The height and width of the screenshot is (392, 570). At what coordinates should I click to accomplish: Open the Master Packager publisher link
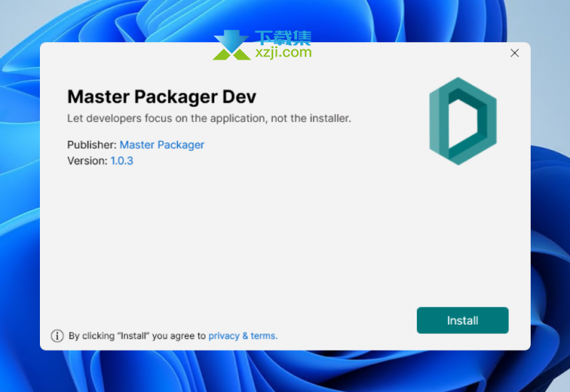(x=162, y=144)
